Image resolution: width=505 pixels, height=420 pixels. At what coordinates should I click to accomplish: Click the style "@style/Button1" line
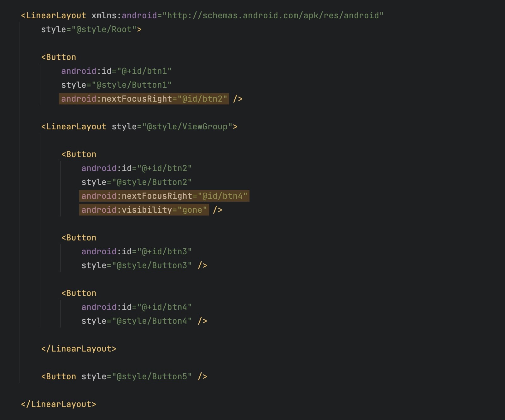pos(116,85)
